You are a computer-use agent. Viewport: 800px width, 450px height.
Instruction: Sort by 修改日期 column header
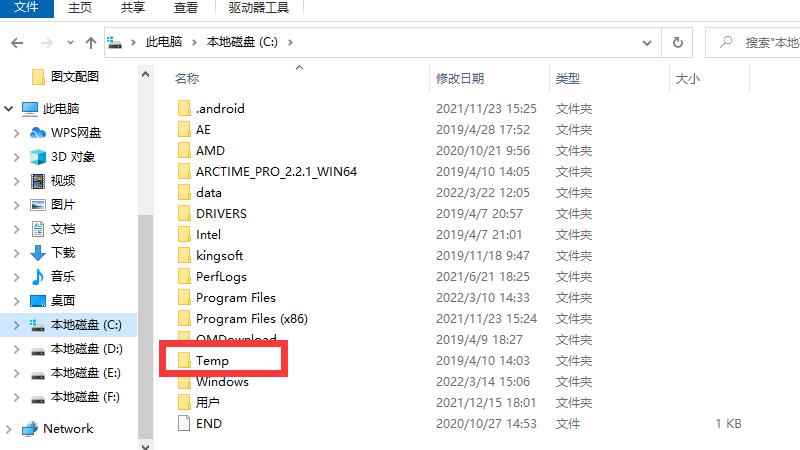[x=460, y=79]
